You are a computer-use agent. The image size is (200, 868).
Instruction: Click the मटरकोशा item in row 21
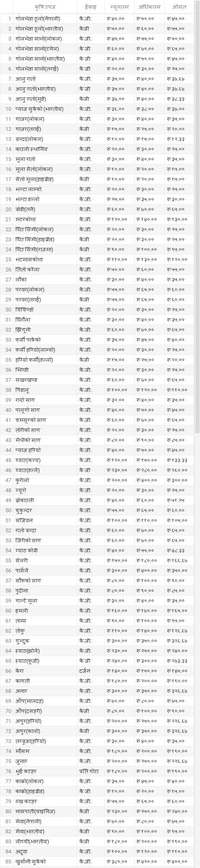click(26, 220)
